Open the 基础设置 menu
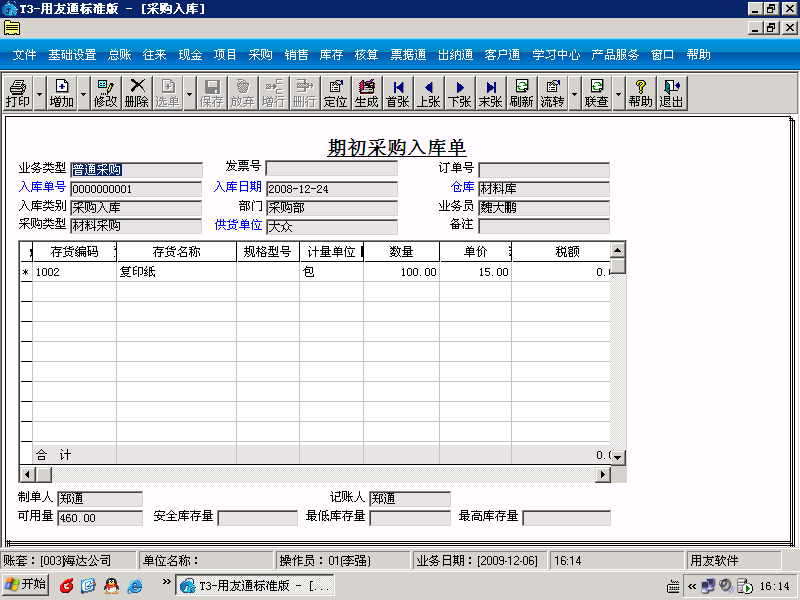The height and width of the screenshot is (600, 800). 72,55
